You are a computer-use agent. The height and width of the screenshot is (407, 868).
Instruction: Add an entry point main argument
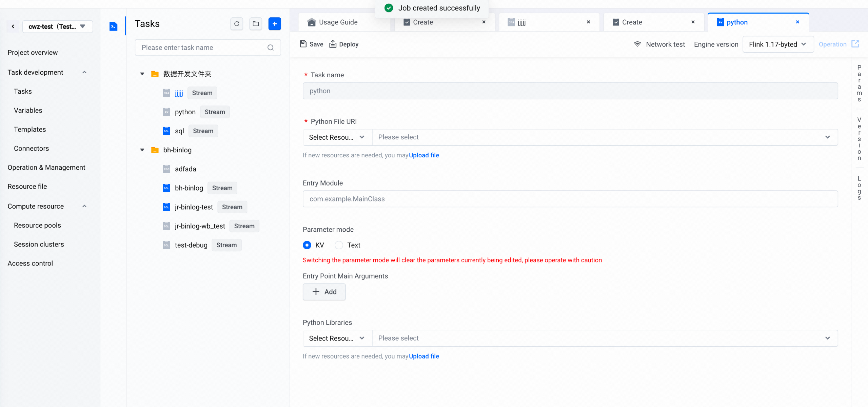coord(324,292)
